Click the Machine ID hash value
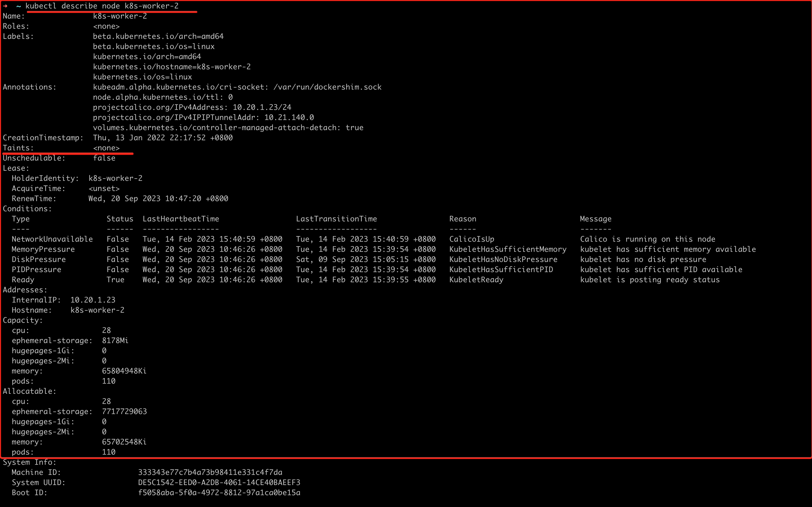 [210, 472]
